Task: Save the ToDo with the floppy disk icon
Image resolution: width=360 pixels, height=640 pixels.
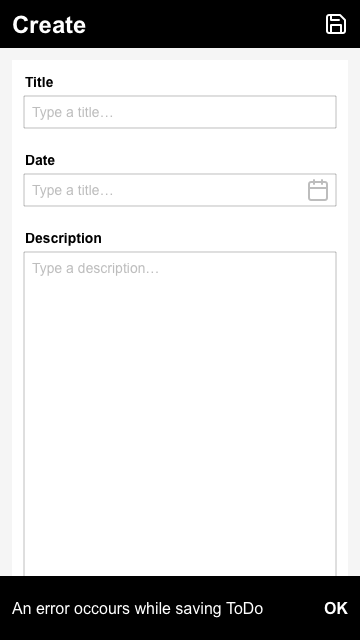Action: [336, 24]
